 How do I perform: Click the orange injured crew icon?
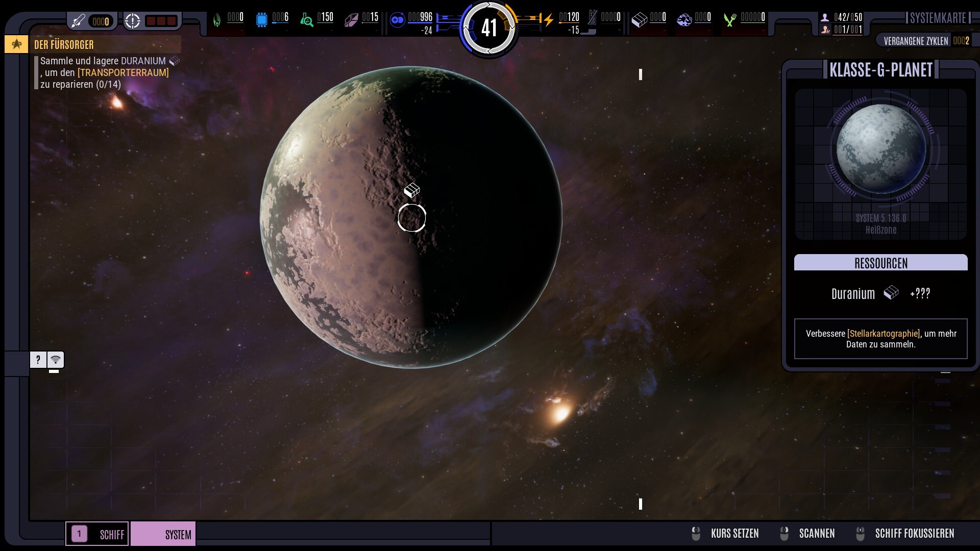click(825, 30)
